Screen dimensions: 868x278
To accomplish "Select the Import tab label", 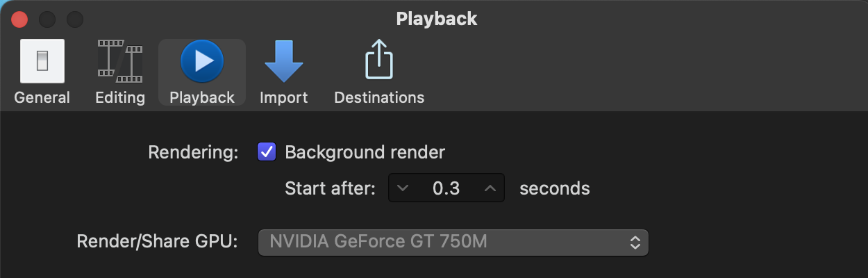I will coord(283,97).
